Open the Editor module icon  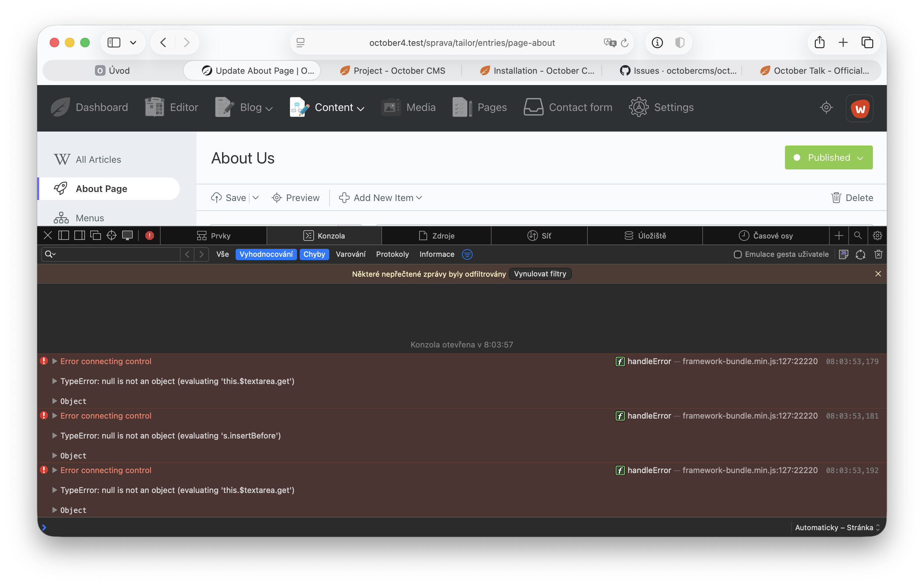pos(154,107)
